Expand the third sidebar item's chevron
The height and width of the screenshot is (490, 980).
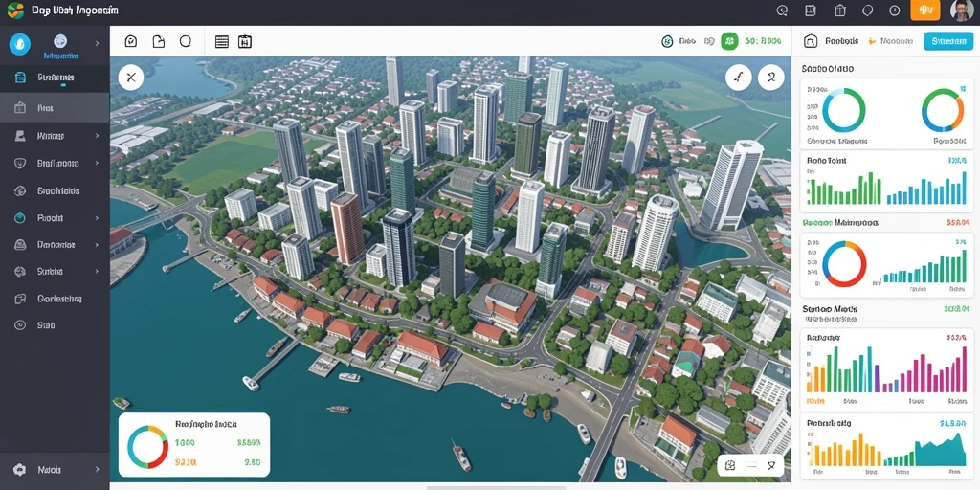click(x=97, y=136)
